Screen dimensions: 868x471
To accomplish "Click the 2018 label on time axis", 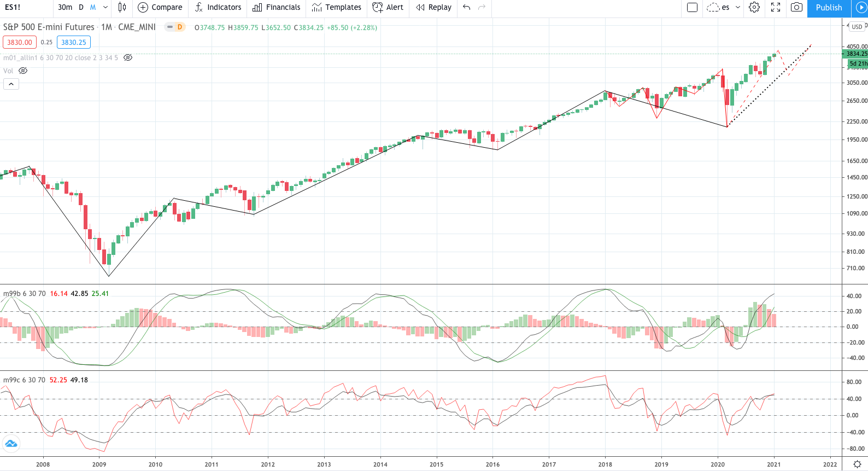I will [605, 464].
